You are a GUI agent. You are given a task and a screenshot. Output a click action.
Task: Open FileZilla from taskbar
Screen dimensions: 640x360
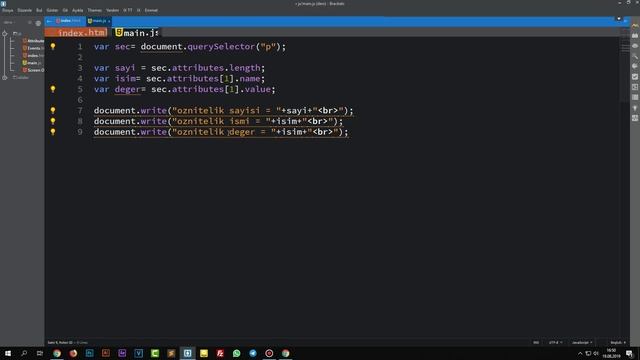[220, 353]
